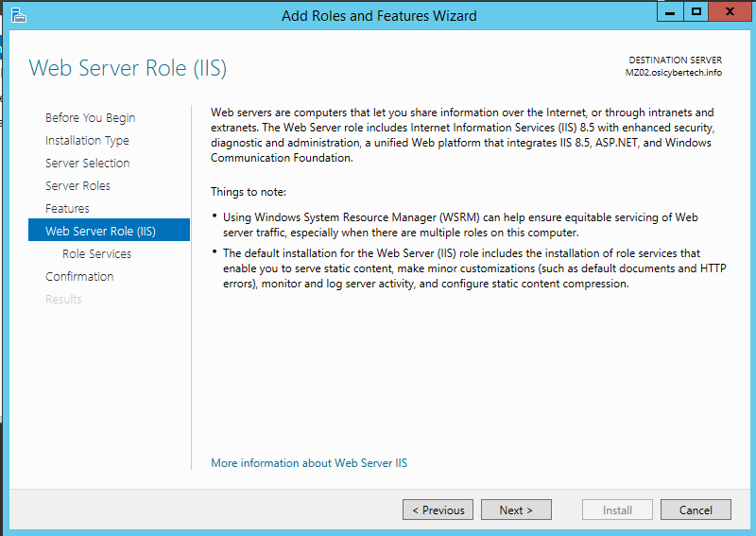Open the Role Services sub-step
756x536 pixels.
tap(97, 253)
